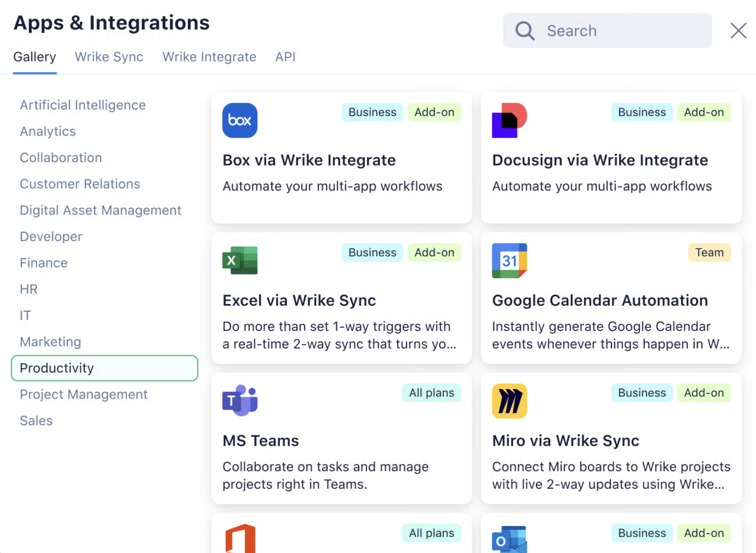Screen dimensions: 756x553
Task: Click All plans badge on MS Teams
Action: [x=432, y=393]
